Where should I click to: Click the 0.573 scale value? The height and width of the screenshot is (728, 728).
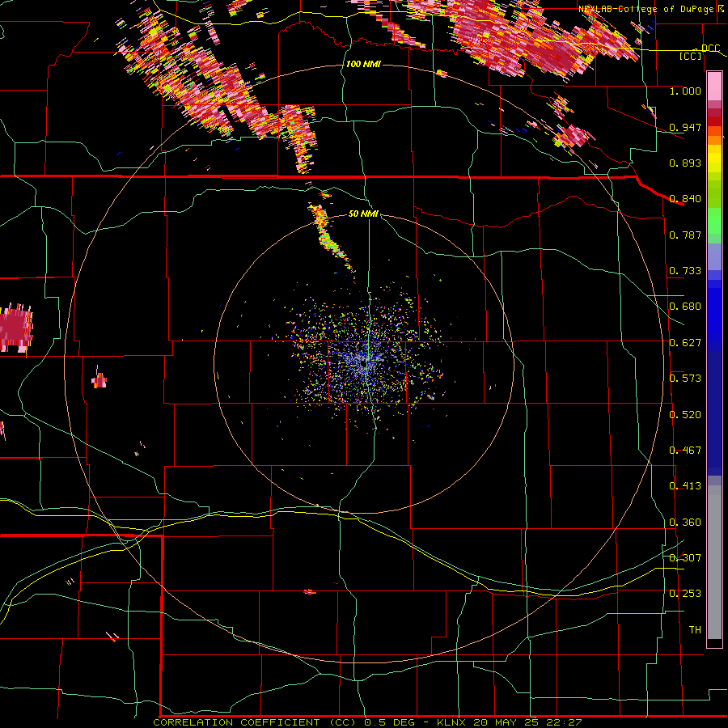pos(685,379)
